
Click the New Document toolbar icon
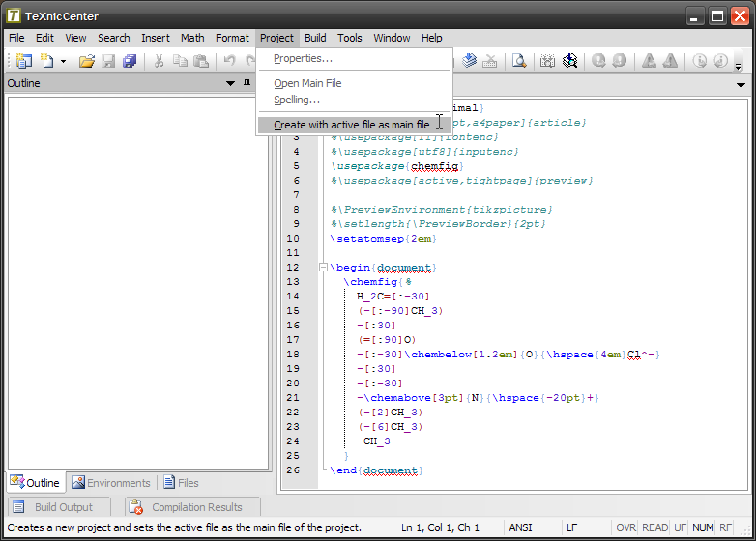click(x=46, y=61)
